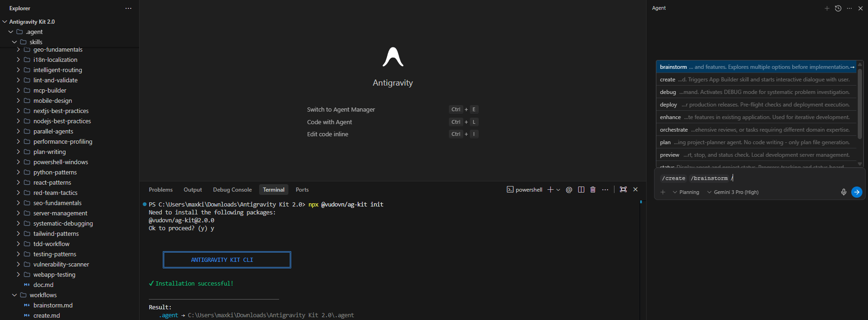Open the Ports tab
868x320 pixels.
[x=302, y=190]
